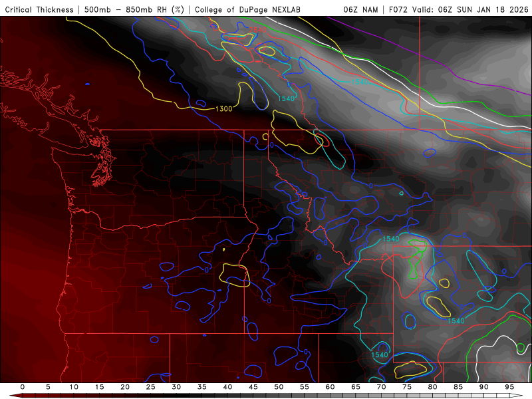Click the colorbar tick label "15"
Viewport: 532px width, 399px height.
[99, 387]
